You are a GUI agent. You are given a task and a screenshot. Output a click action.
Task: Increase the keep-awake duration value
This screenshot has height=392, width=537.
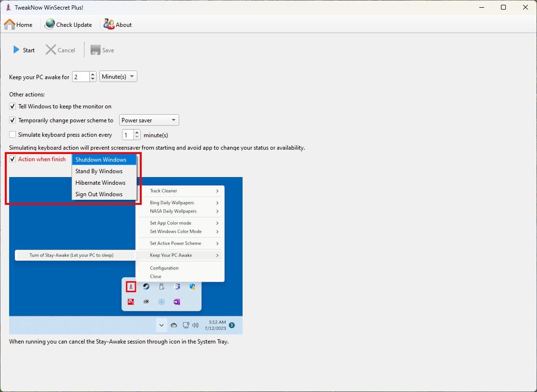tap(93, 74)
